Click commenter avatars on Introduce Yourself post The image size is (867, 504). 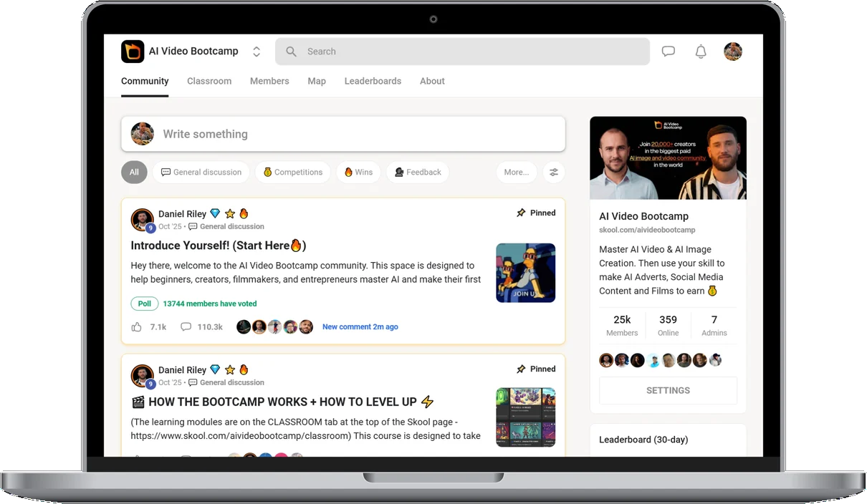(275, 326)
